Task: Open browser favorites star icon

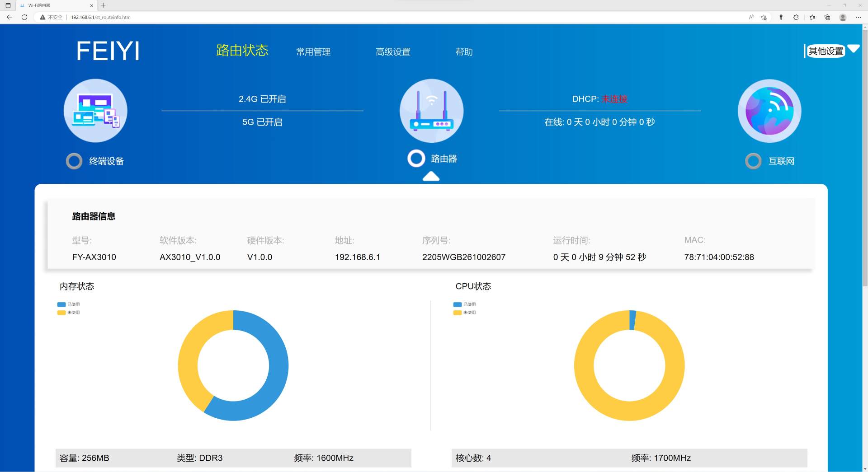Action: tap(812, 17)
